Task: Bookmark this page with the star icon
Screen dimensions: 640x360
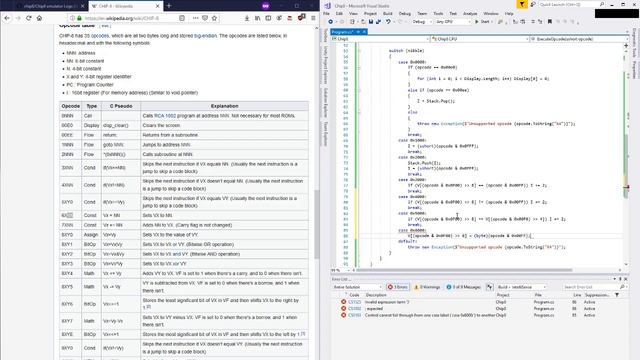Action: 214,18
